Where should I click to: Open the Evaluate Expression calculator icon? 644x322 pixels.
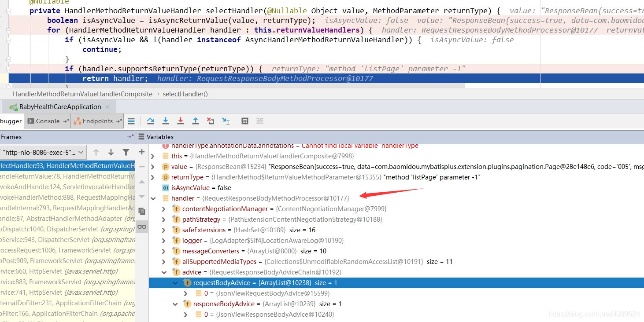(245, 121)
